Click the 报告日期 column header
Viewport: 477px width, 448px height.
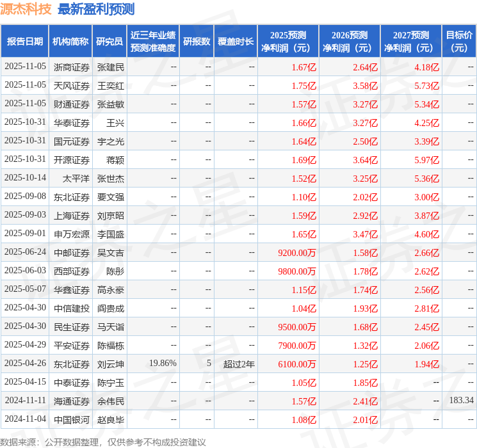click(24, 41)
